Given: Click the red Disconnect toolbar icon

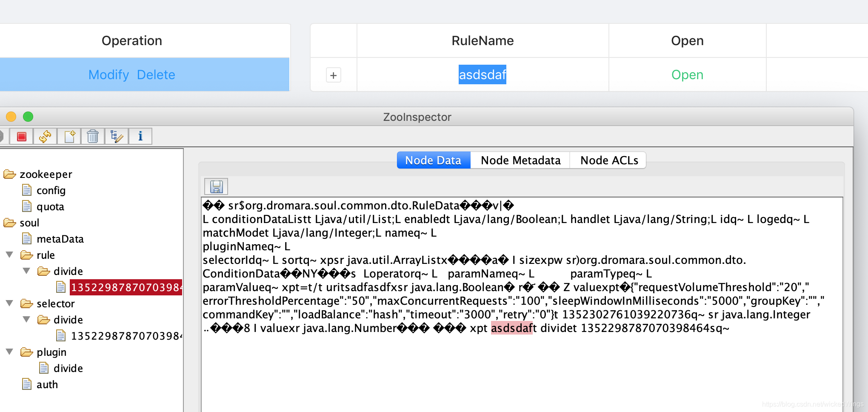Looking at the screenshot, I should 22,136.
